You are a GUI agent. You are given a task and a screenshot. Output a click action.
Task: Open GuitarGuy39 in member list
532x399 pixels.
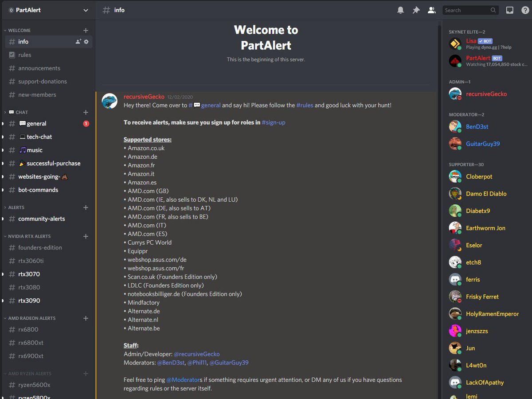(487, 144)
